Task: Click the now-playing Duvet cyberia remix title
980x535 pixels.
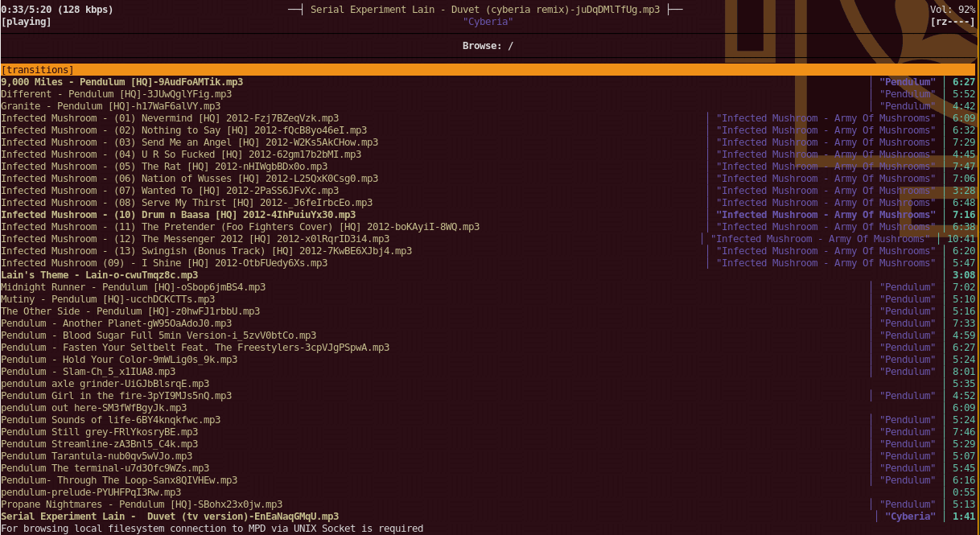Action: pyautogui.click(x=485, y=10)
